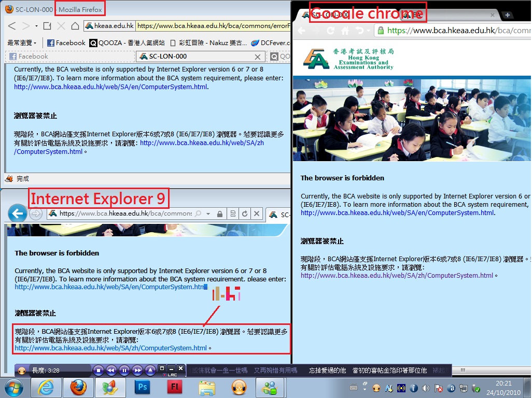532x398 pixels.
Task: Open Internet Explorer from the taskbar
Action: click(x=46, y=388)
